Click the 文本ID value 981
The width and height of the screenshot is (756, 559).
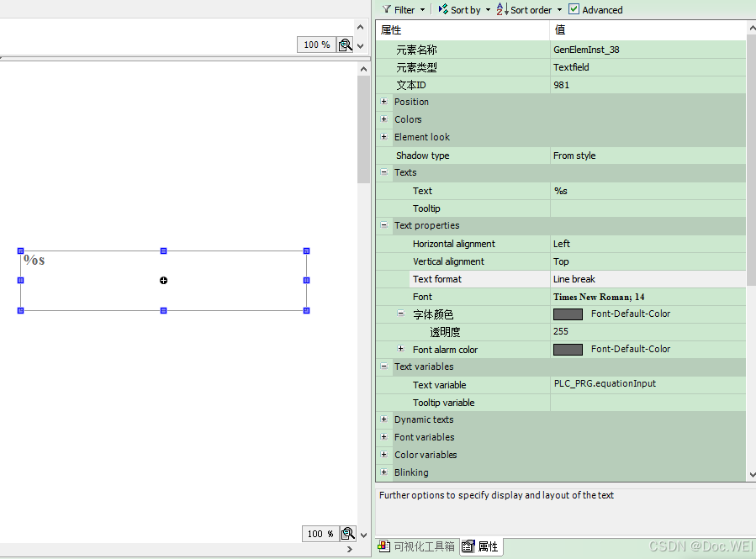tap(648, 85)
